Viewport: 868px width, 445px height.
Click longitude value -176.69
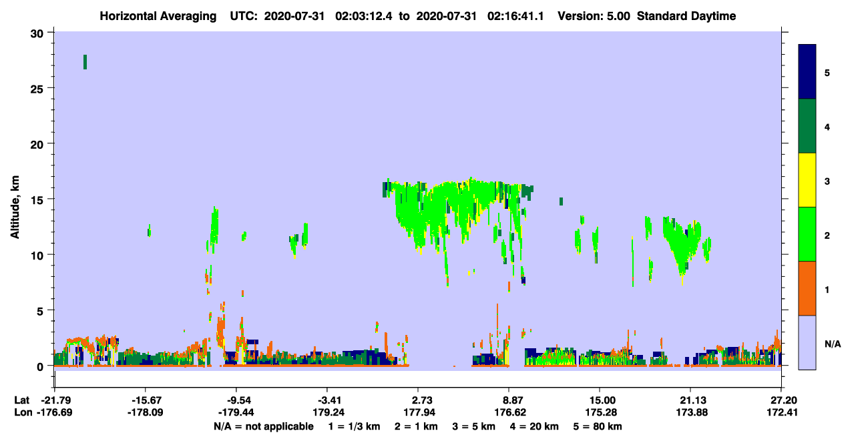click(55, 412)
